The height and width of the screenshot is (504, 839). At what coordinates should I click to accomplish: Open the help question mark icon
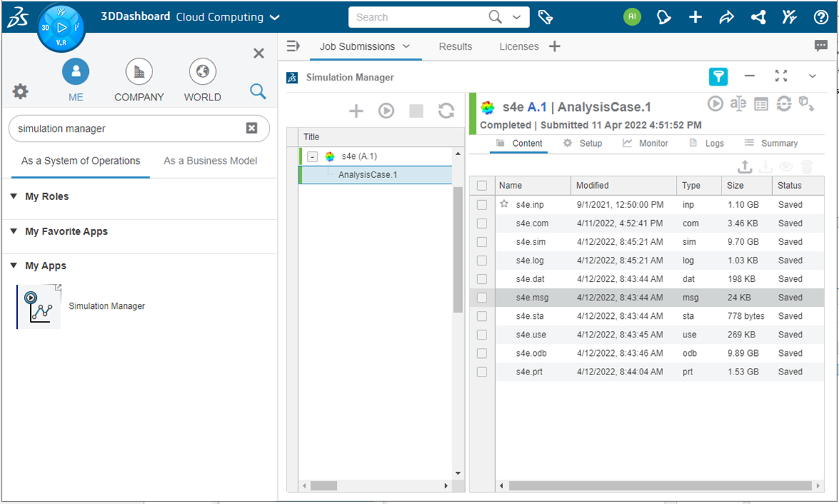pos(821,17)
